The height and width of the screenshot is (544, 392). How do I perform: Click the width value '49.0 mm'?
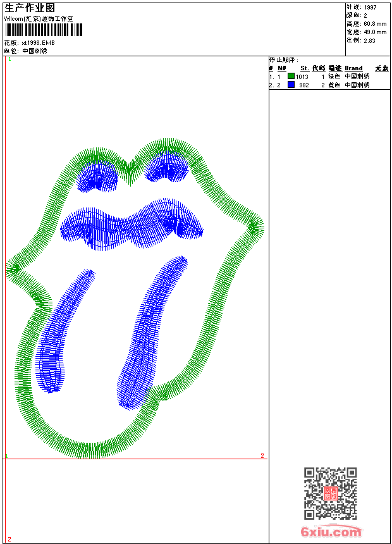click(x=375, y=32)
